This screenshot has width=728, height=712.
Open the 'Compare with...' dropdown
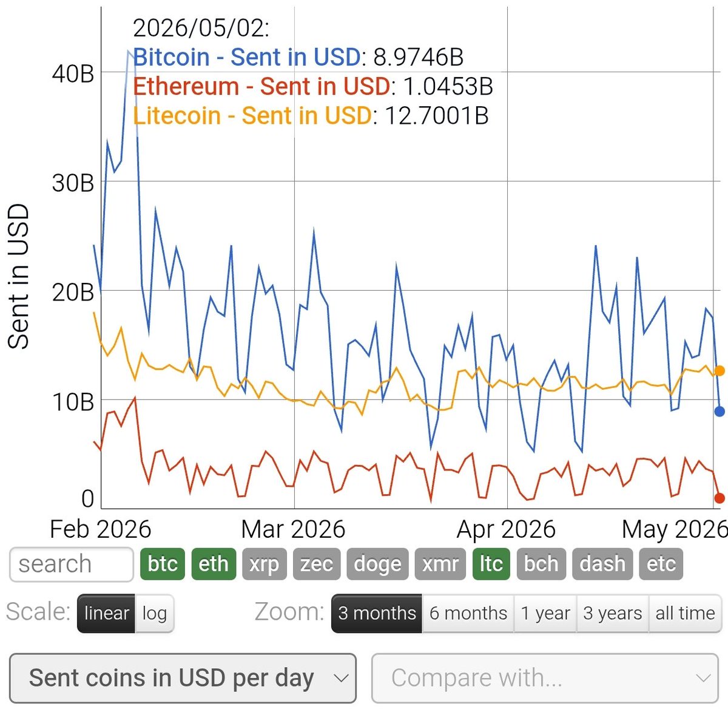coord(545,678)
